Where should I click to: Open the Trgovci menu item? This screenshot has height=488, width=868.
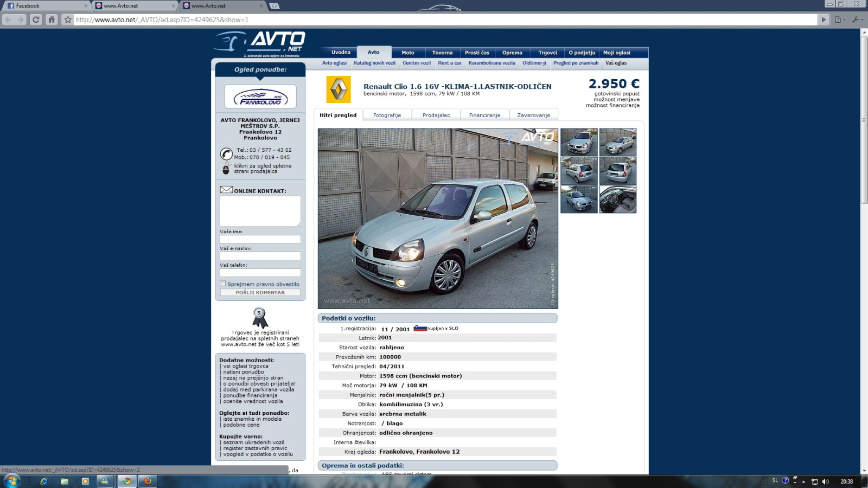[x=547, y=53]
